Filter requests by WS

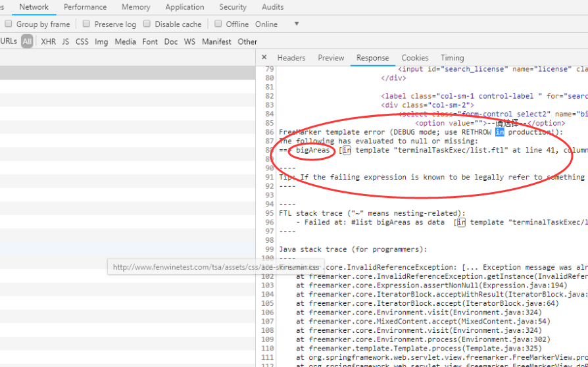[189, 41]
